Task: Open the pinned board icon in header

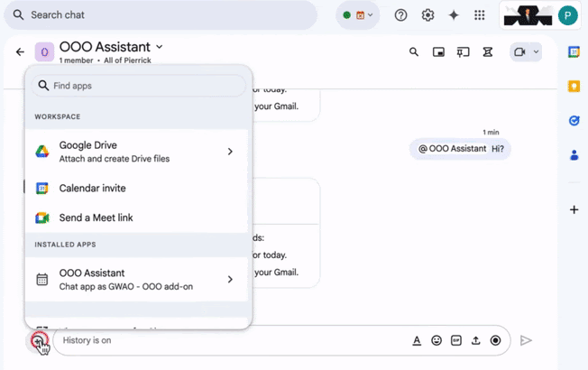Action: [x=463, y=51]
